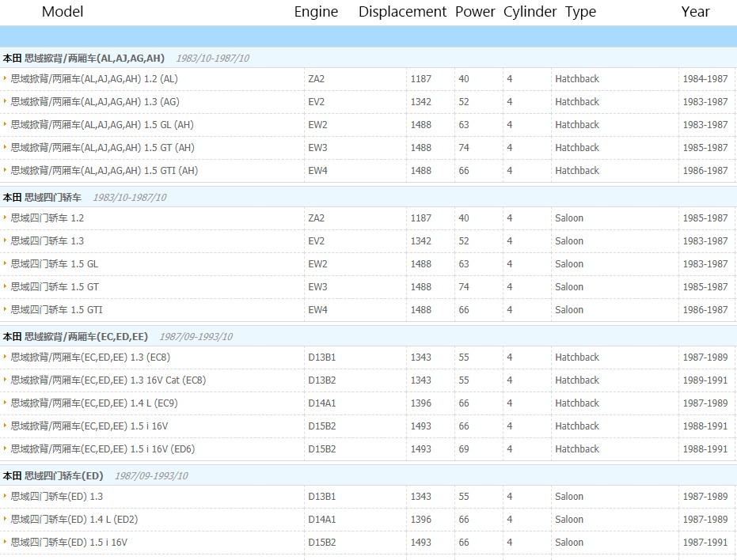Click the orange arrow beside 1.5 i 16V (ED6)
Image resolution: width=737 pixels, height=560 pixels.
(5, 448)
